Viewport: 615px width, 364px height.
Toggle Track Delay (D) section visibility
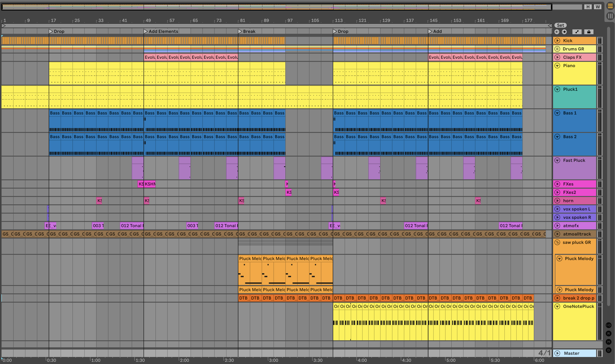(608, 350)
